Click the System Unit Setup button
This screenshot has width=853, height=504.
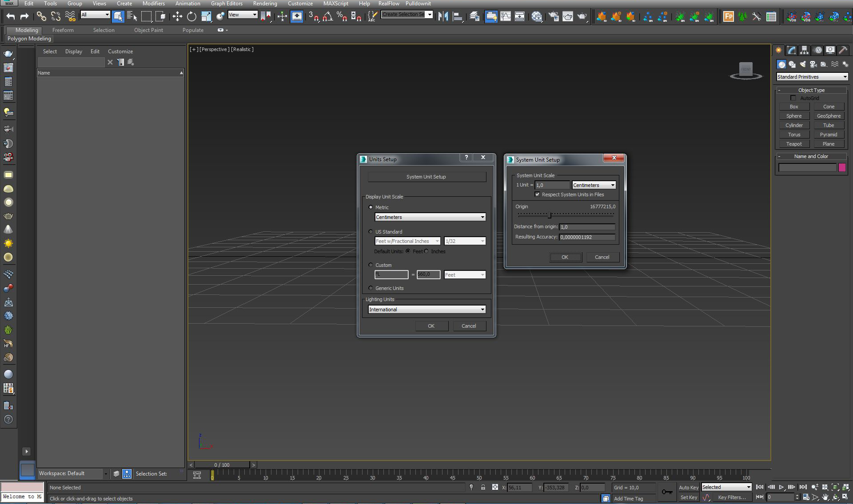[426, 177]
